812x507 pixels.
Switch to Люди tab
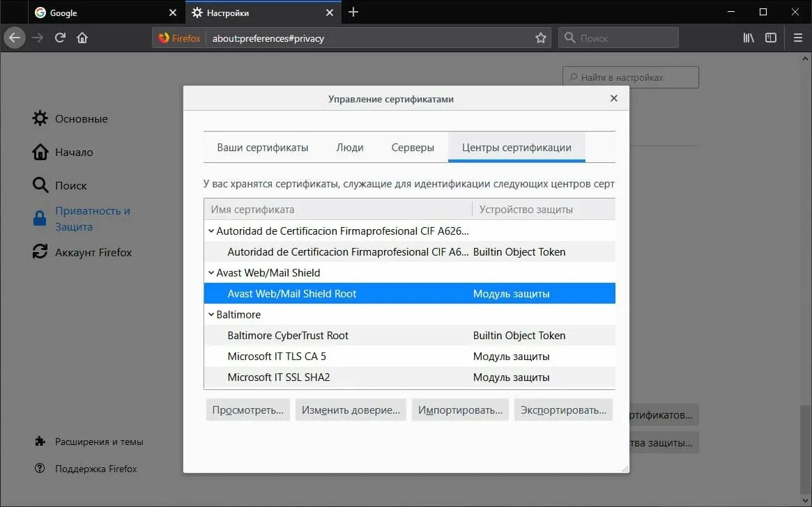(x=350, y=148)
